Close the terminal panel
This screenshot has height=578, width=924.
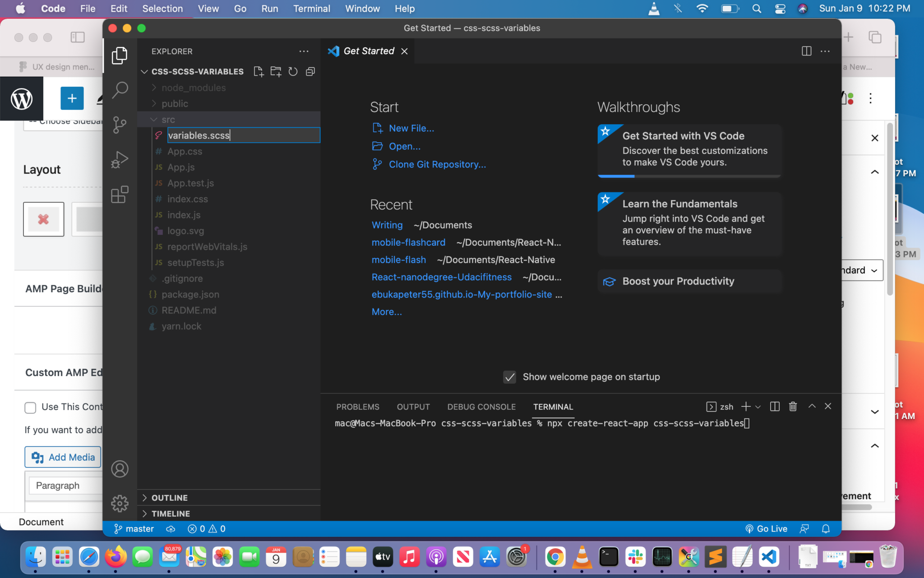point(828,406)
